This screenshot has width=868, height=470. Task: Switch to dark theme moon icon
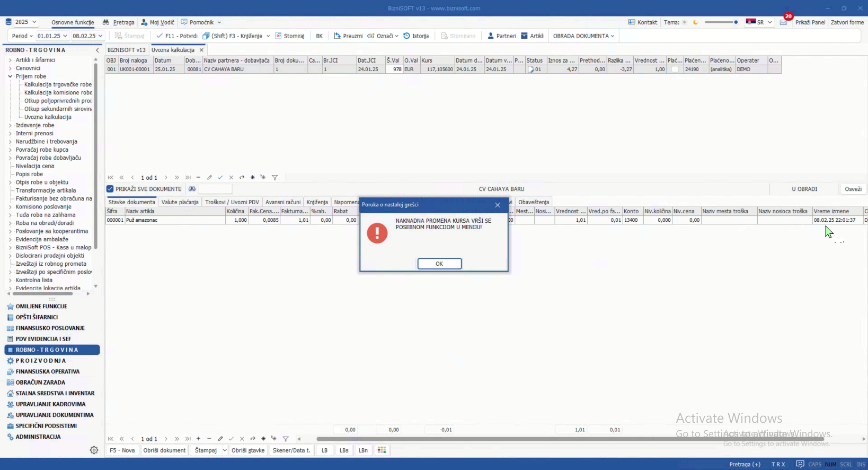tap(695, 22)
